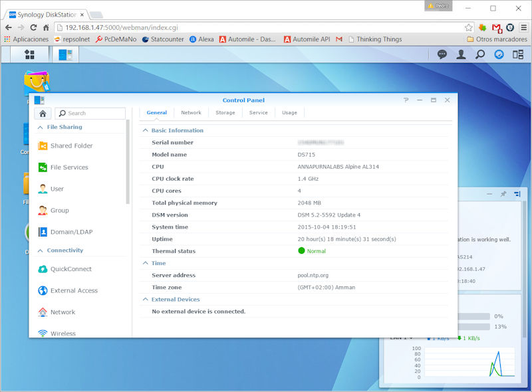Click the DS715 model name value
This screenshot has width=532, height=392.
pyautogui.click(x=307, y=155)
